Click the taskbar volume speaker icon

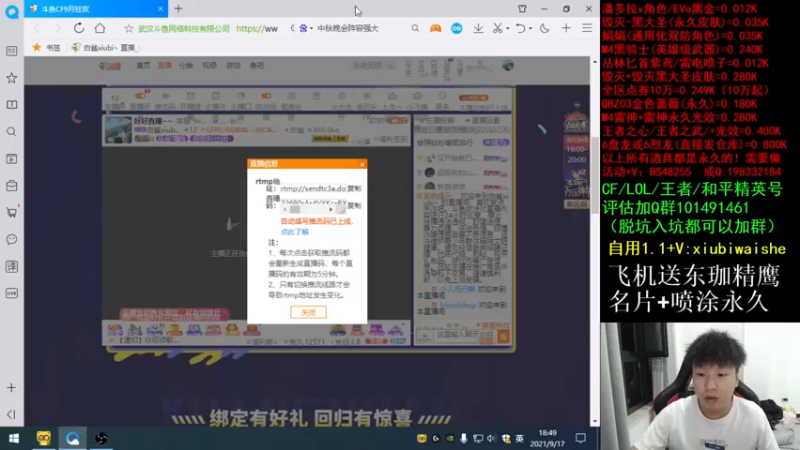point(491,438)
